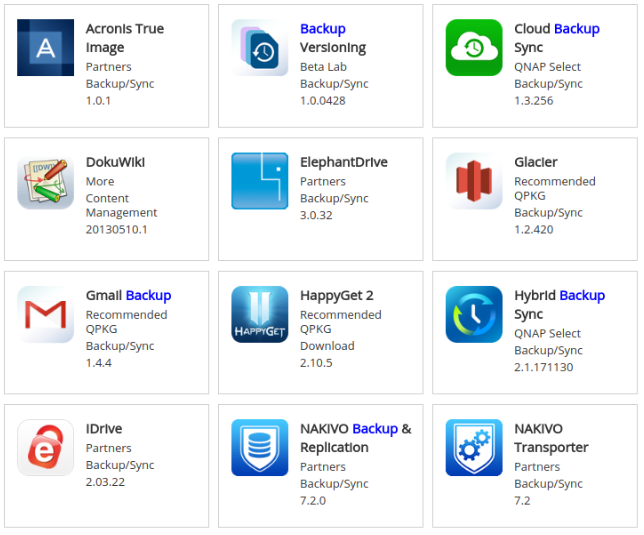This screenshot has height=535, width=644.
Task: Click the Hybrid Backup Sync clock icon
Action: click(474, 315)
